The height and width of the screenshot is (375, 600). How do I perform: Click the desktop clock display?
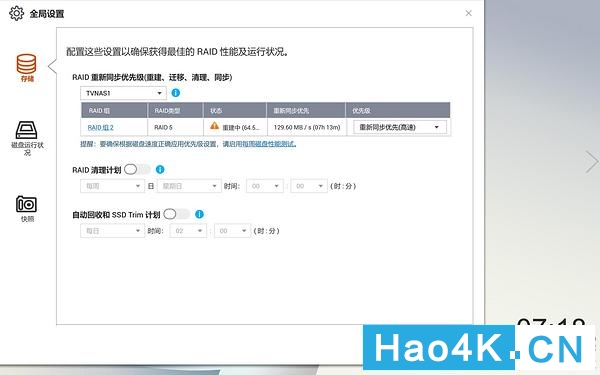551,321
